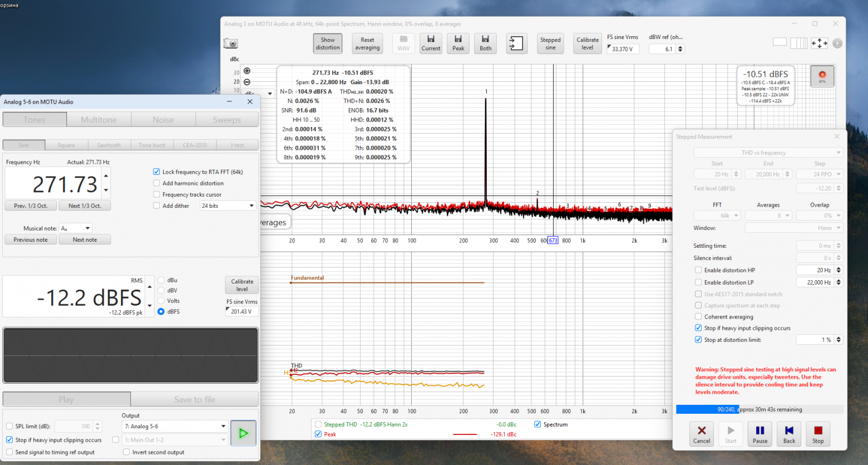Open the Musical note dropdown
This screenshot has width=868, height=465.
[76, 228]
